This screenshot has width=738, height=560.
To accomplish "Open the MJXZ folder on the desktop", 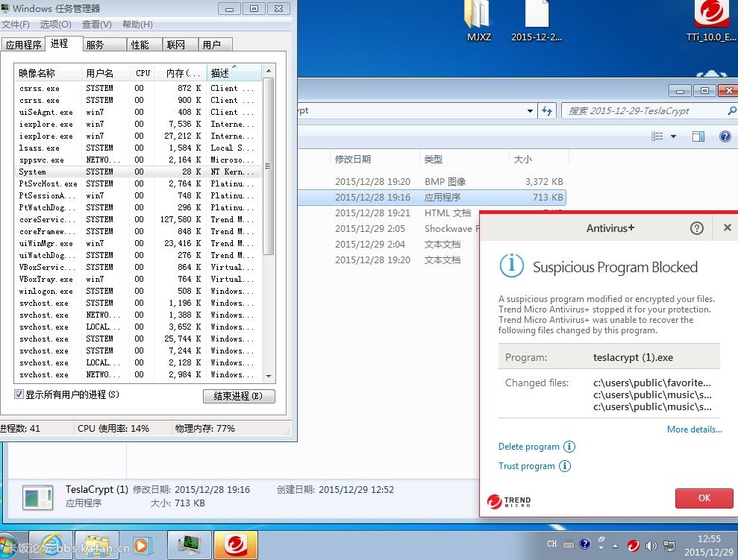I will pyautogui.click(x=478, y=21).
